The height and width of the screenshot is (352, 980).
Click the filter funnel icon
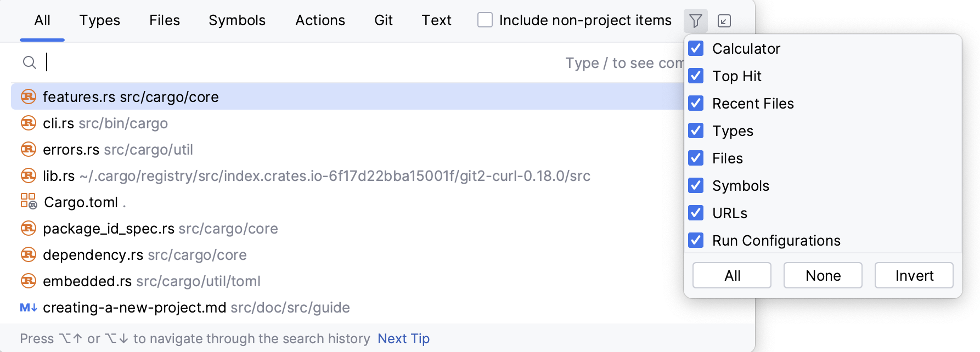pyautogui.click(x=695, y=21)
